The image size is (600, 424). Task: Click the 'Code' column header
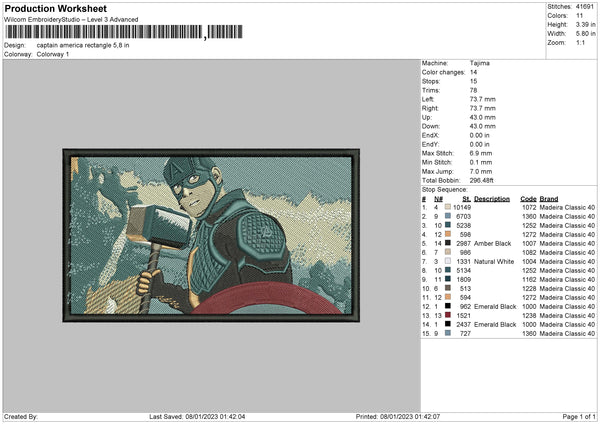(528, 199)
